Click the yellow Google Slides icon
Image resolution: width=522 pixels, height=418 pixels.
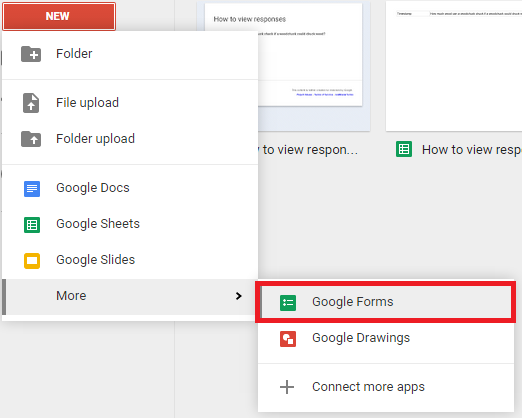tap(32, 261)
